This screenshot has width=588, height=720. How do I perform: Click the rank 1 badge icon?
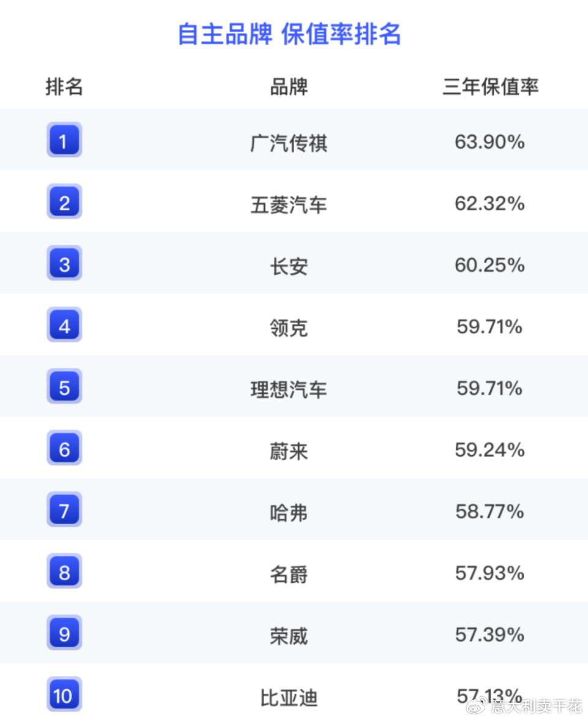64,140
